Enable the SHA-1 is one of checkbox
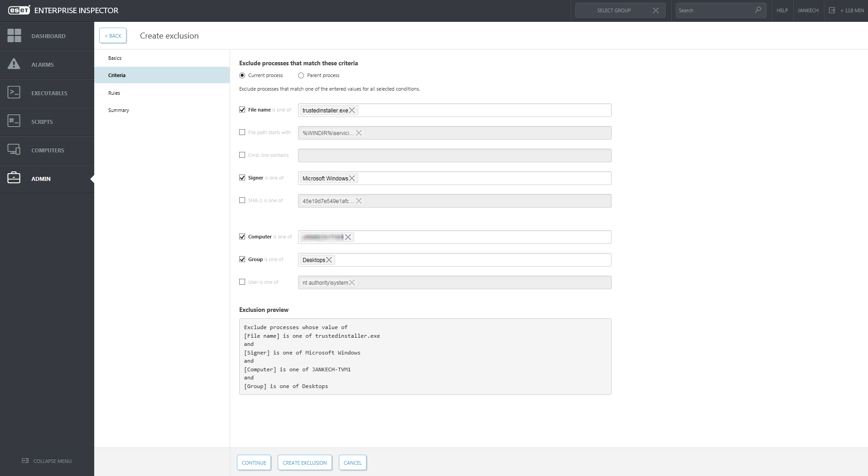This screenshot has width=868, height=476. tap(242, 200)
